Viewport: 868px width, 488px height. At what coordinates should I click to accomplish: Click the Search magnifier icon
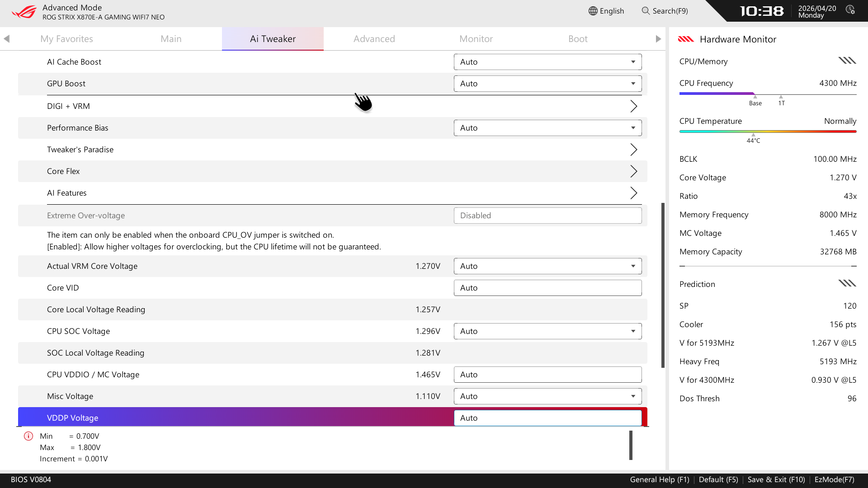(646, 11)
